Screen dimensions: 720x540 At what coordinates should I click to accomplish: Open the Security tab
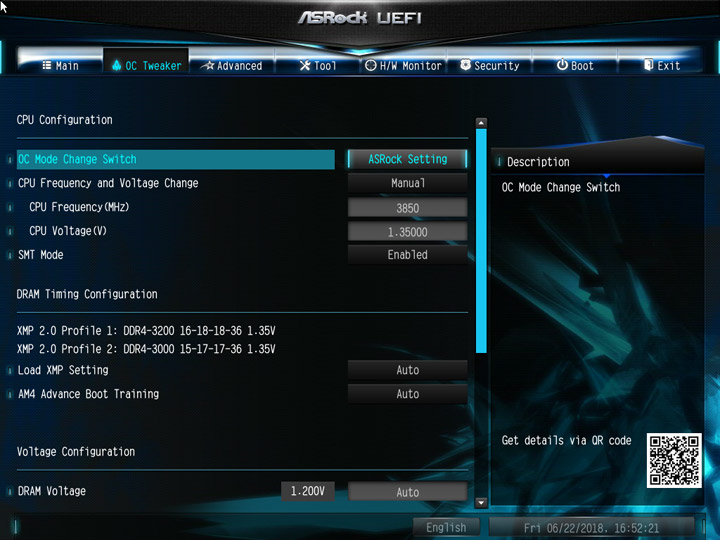click(489, 66)
